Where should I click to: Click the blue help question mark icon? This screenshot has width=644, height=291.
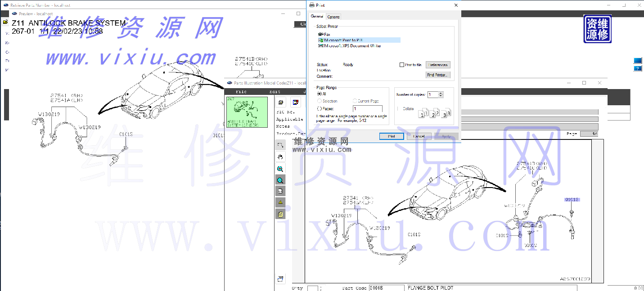[637, 68]
